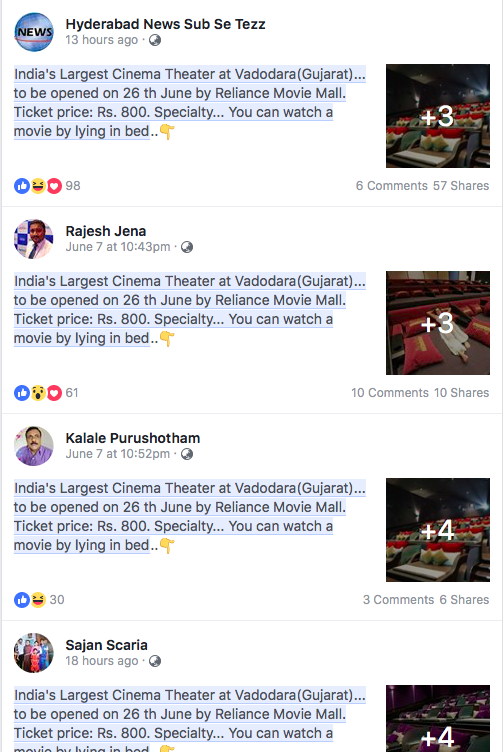View the 57 Shares of first post

(x=461, y=186)
